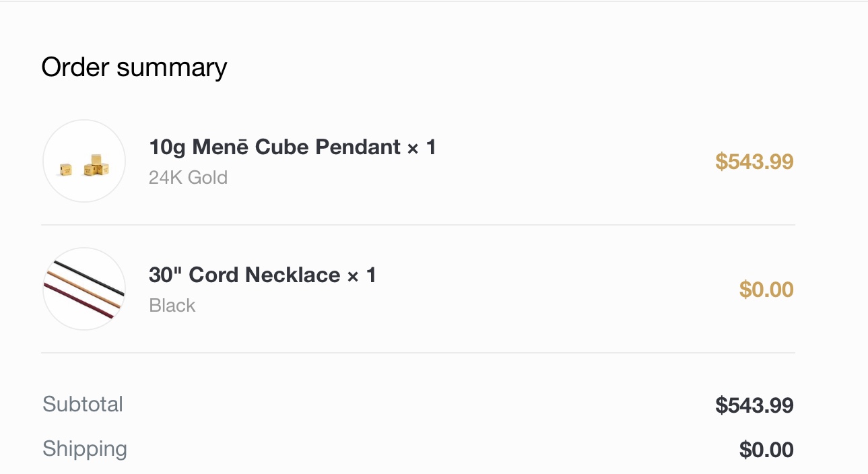Click the × 1 quantity beside Cube Pendant
This screenshot has width=868, height=474.
point(422,147)
